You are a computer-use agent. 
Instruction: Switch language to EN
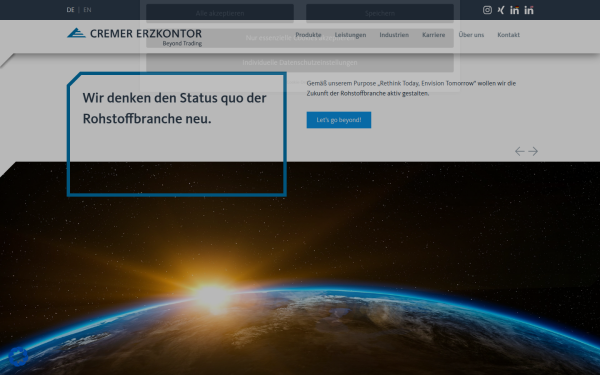pyautogui.click(x=87, y=10)
